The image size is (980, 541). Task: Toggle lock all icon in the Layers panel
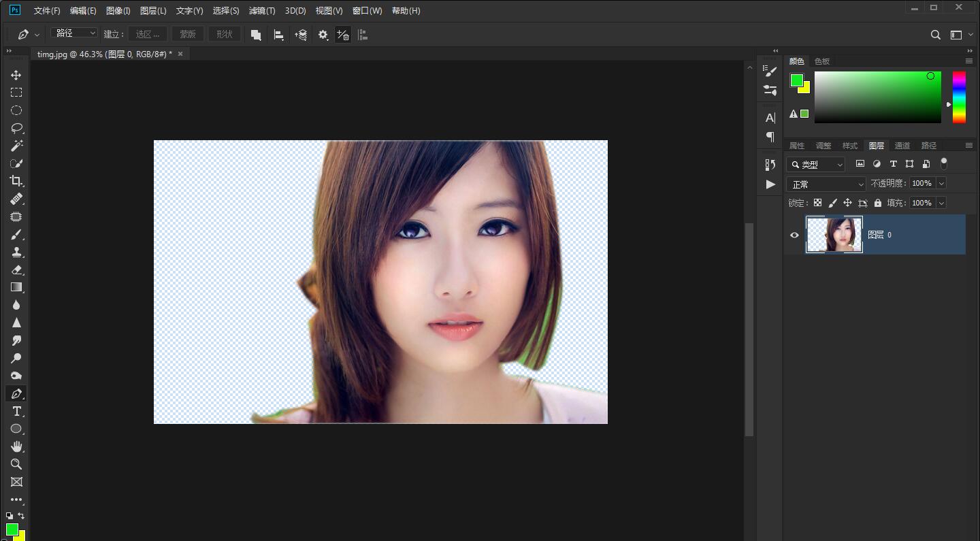click(x=877, y=203)
